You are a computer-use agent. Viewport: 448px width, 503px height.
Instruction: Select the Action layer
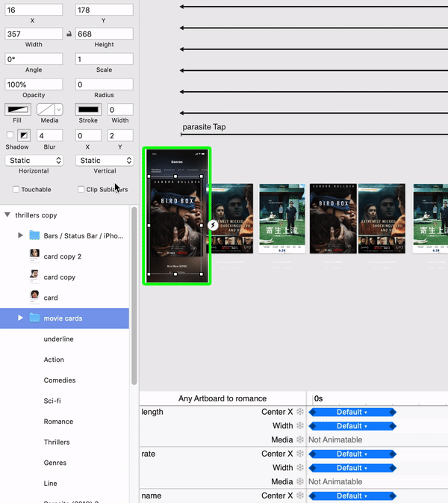(x=64, y=359)
